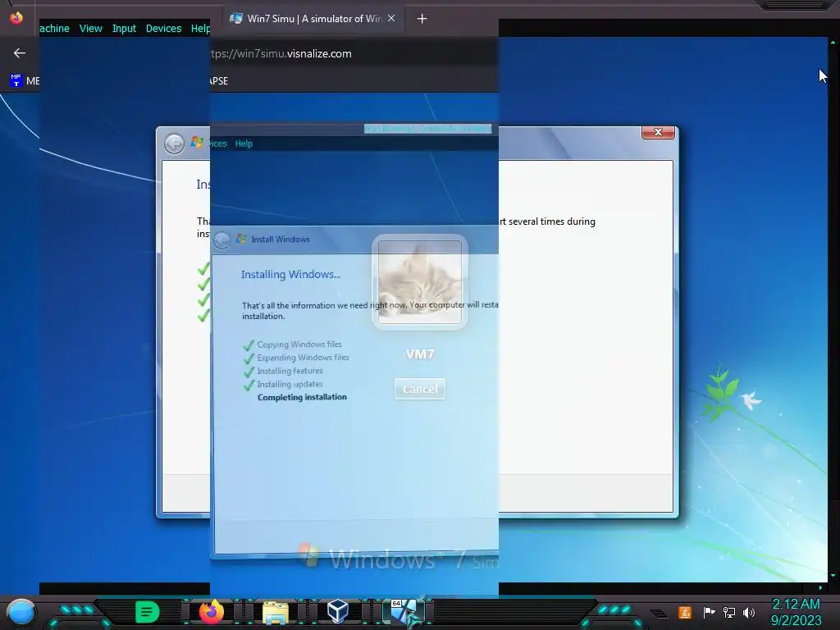
Task: Open the network tray icon
Action: 729,612
